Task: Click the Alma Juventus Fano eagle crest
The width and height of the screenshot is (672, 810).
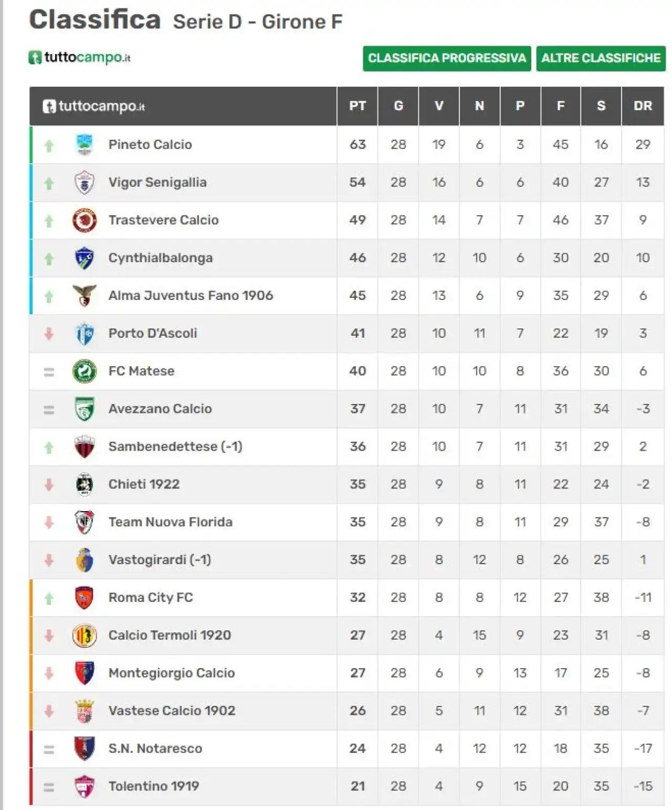Action: click(84, 296)
